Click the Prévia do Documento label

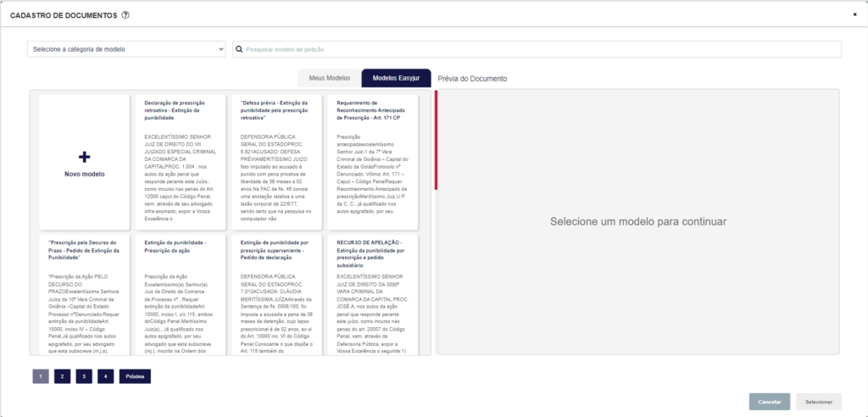coord(472,79)
